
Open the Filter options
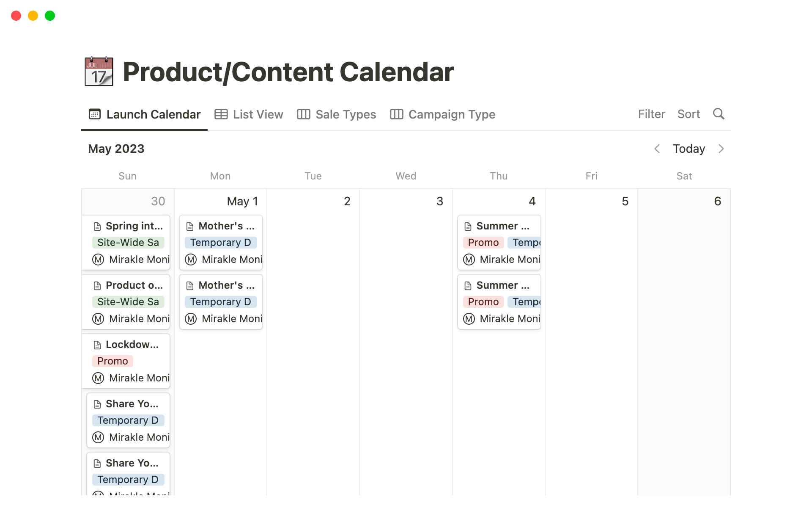click(x=651, y=114)
